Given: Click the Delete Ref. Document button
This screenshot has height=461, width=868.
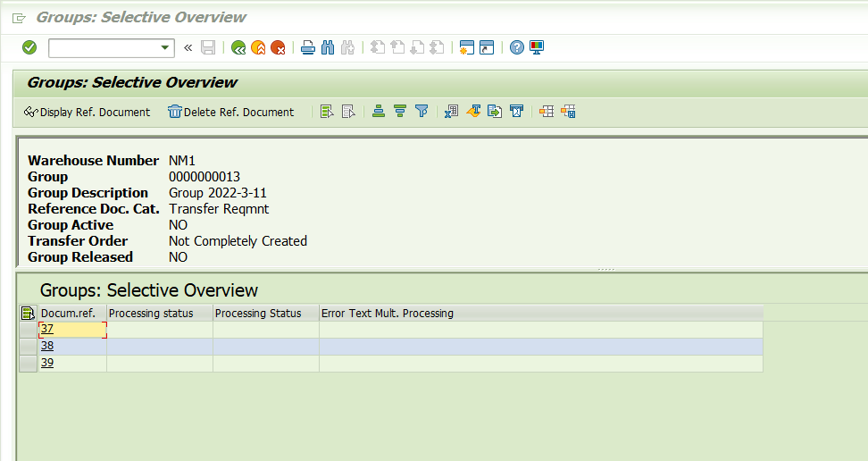Looking at the screenshot, I should pos(230,112).
